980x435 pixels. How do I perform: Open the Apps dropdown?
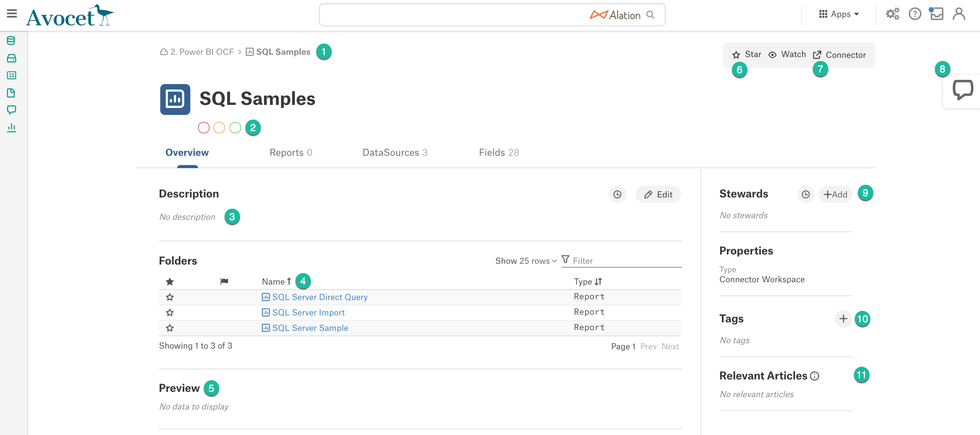[839, 14]
